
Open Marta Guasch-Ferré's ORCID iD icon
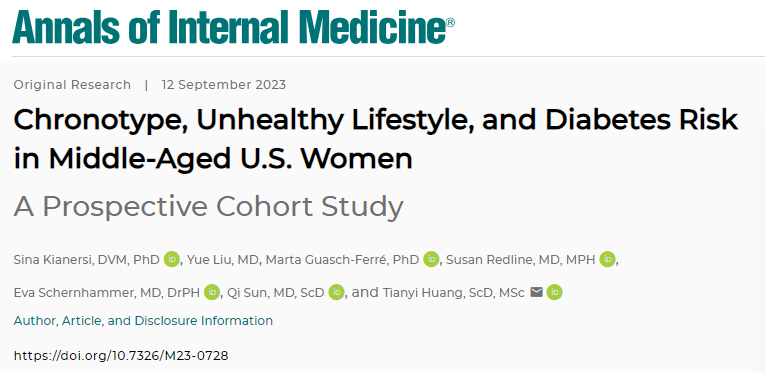coord(431,259)
